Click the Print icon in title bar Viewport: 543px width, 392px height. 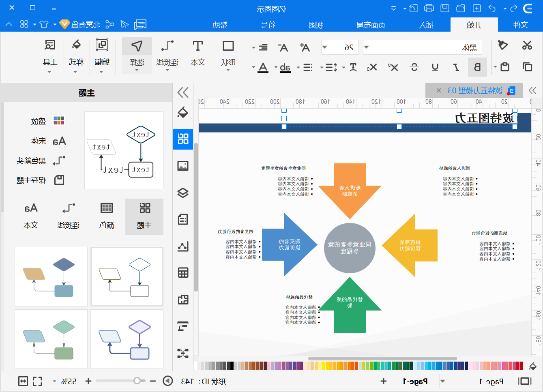click(429, 8)
